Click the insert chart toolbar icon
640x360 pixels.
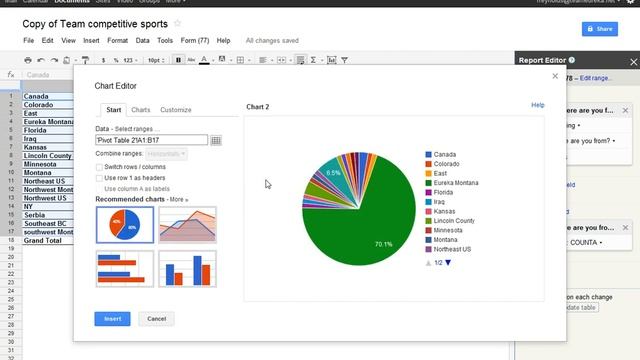331,60
